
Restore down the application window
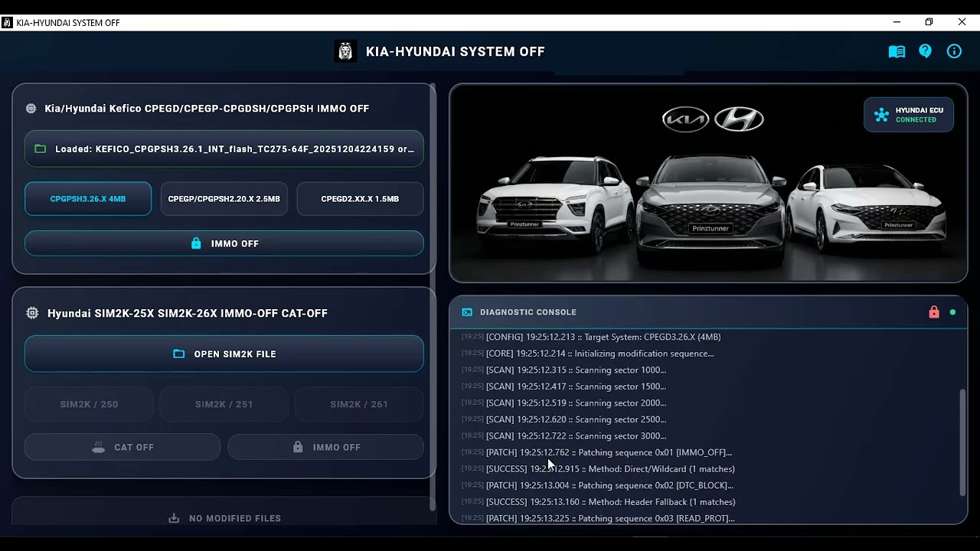point(929,22)
